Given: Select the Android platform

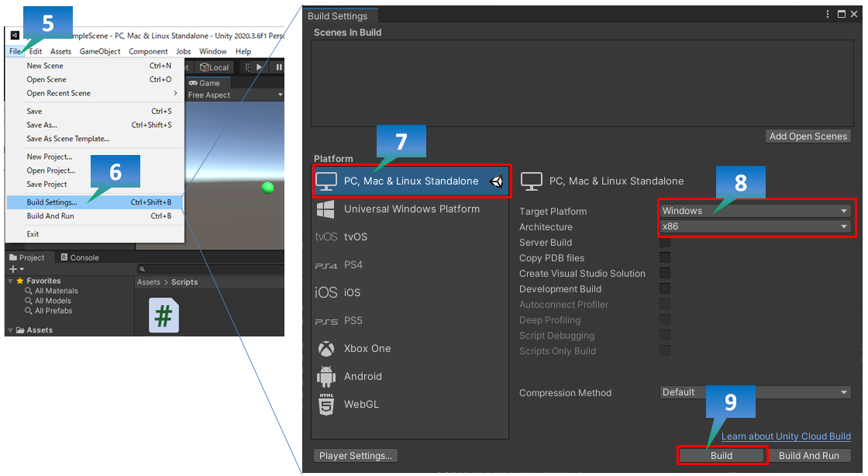Looking at the screenshot, I should click(x=410, y=377).
